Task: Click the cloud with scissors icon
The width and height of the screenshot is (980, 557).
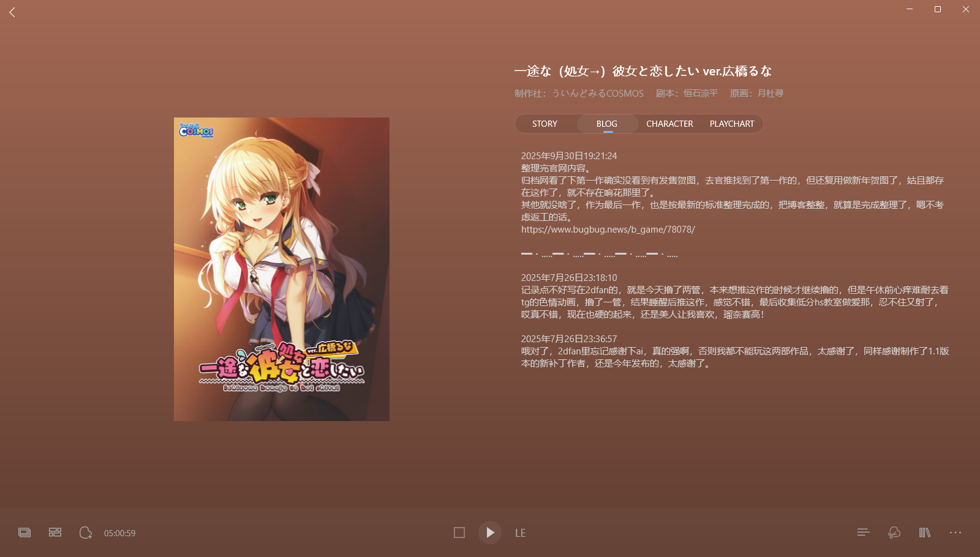Action: tap(894, 533)
